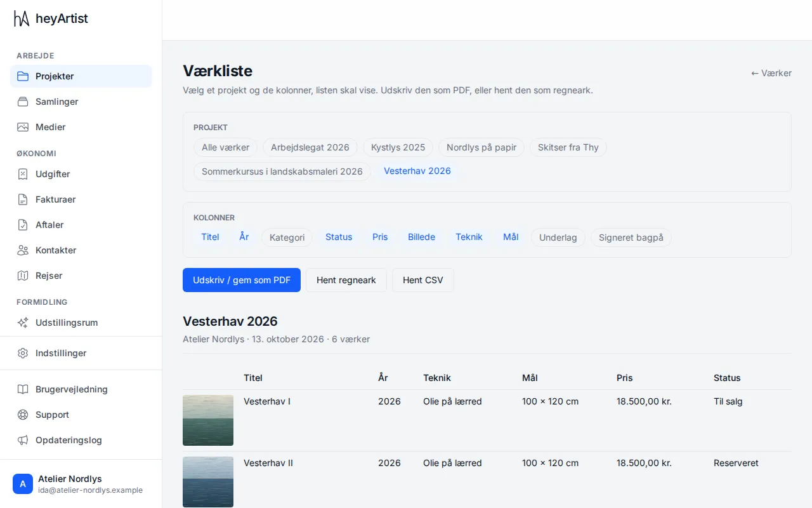Toggle the Teknik column chip
Image resolution: width=812 pixels, height=508 pixels.
pos(469,237)
